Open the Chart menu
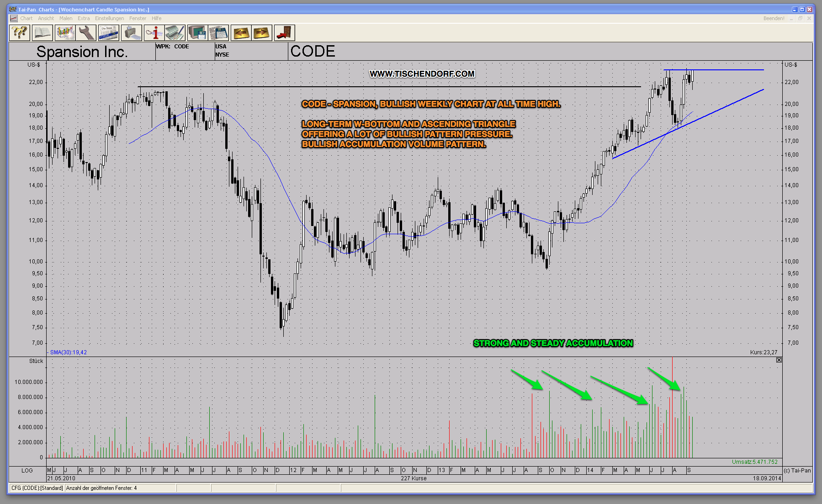 (26, 18)
